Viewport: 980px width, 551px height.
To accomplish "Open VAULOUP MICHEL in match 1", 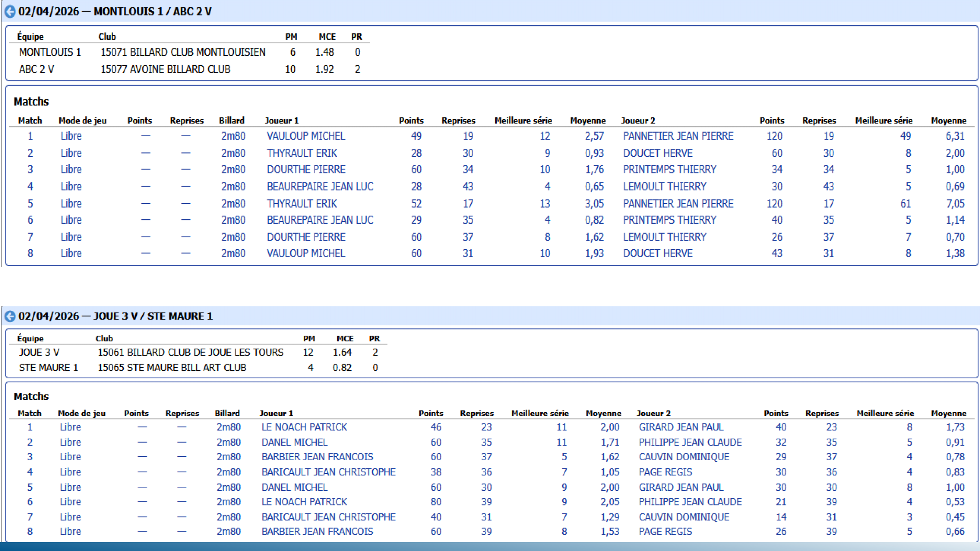I will coord(305,136).
